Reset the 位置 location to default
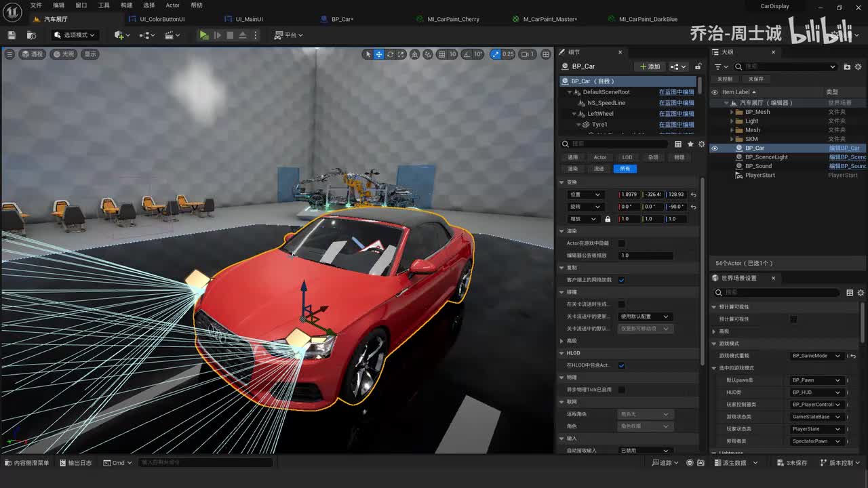868x488 pixels. pos(693,195)
